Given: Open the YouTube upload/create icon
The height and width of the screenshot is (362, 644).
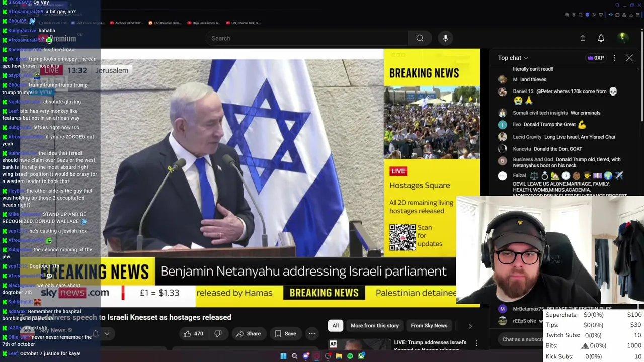Looking at the screenshot, I should pos(583,38).
